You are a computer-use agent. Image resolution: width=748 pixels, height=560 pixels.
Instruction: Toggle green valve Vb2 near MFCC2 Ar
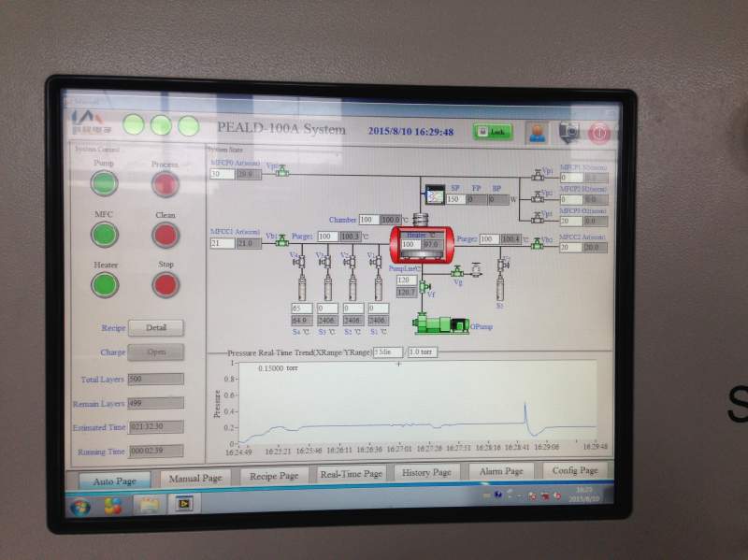coord(538,244)
